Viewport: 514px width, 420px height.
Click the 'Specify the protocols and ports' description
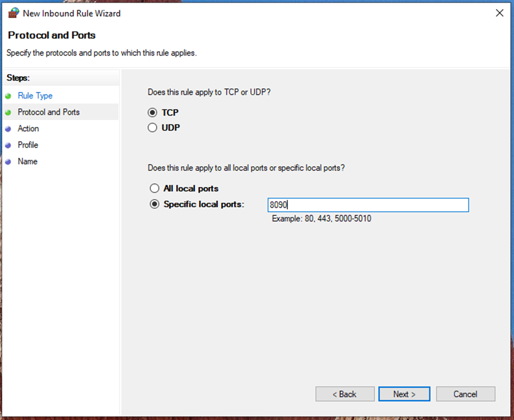(x=101, y=53)
